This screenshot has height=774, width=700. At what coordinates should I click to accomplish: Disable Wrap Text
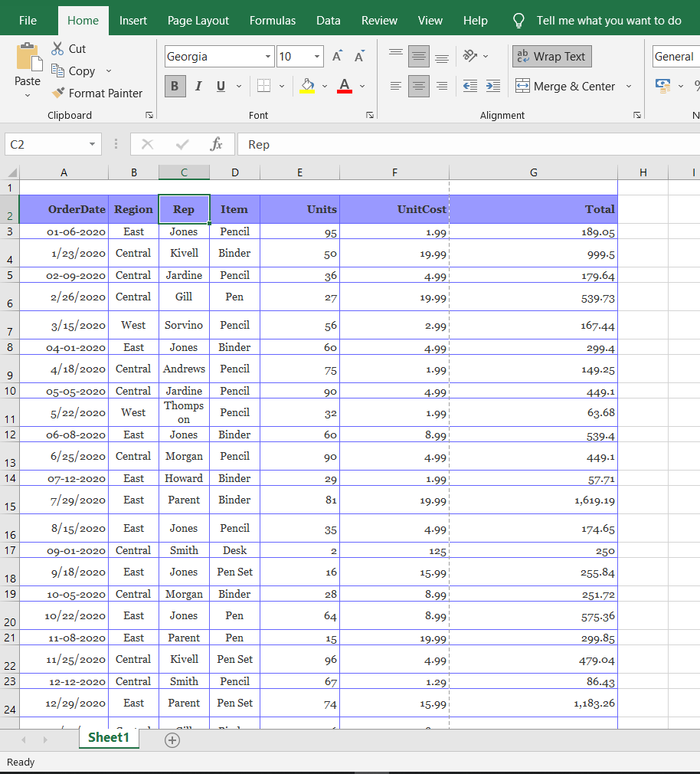[x=551, y=56]
